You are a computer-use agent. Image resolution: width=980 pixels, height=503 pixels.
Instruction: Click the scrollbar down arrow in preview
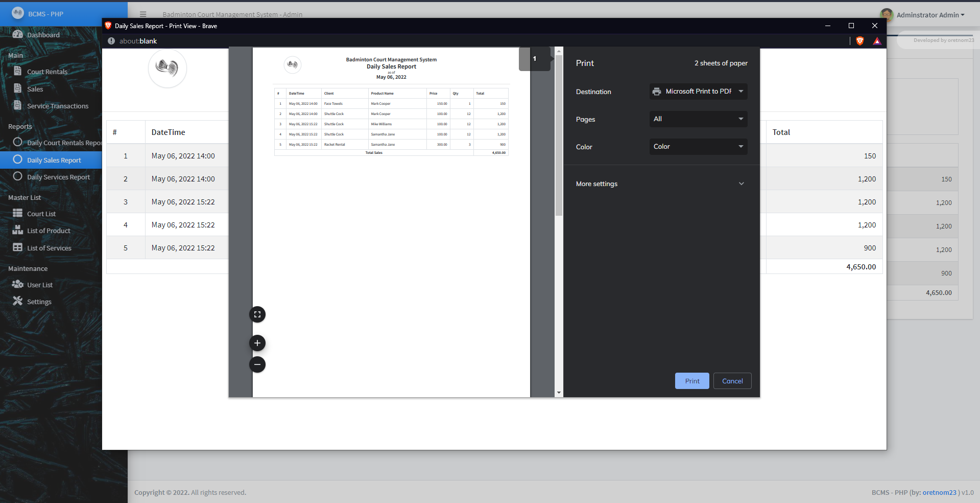pyautogui.click(x=559, y=393)
